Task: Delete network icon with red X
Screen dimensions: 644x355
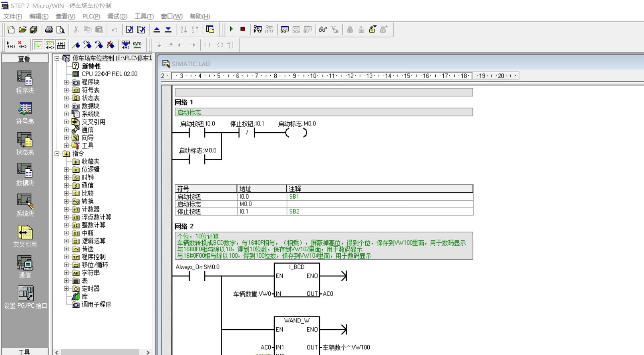Action: click(x=22, y=45)
